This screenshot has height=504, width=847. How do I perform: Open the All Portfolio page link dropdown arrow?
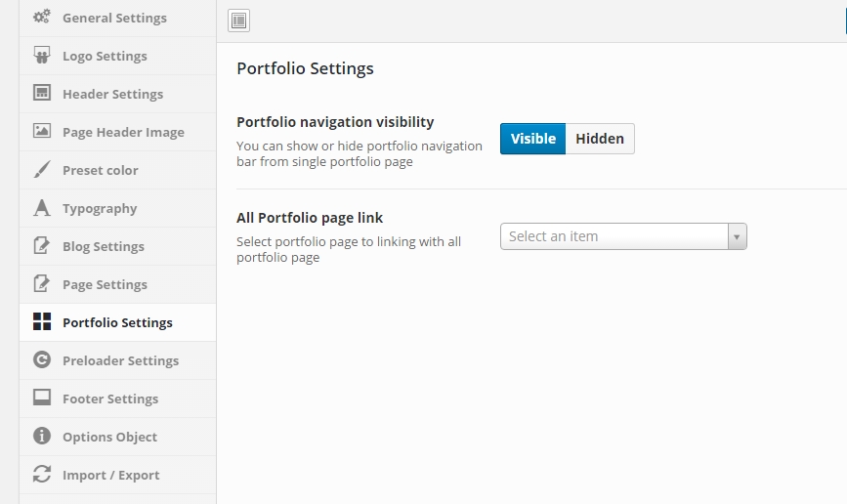click(737, 236)
